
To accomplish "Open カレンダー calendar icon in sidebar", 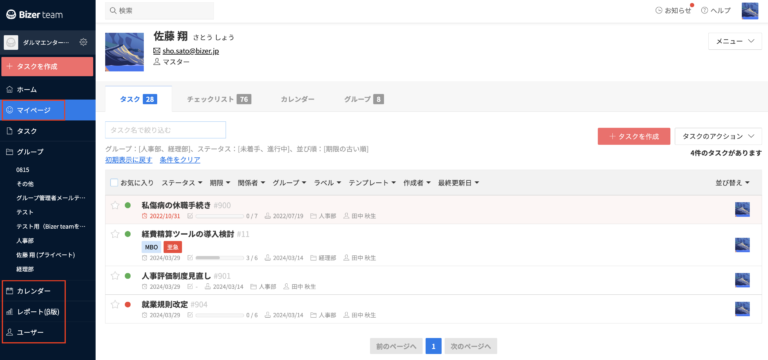I will [9, 291].
